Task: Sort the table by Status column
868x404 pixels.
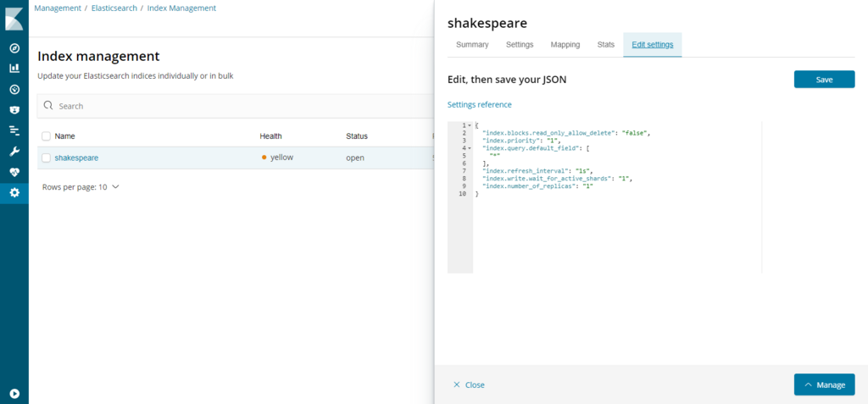Action: click(357, 136)
